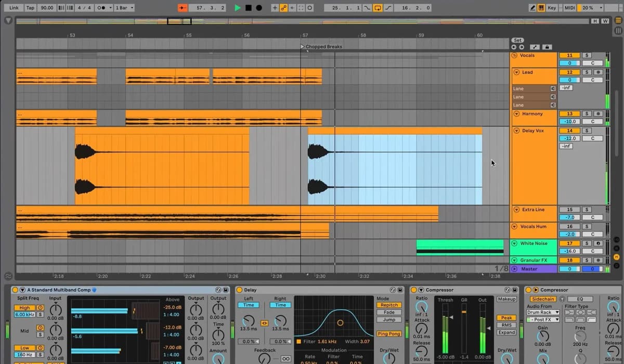Viewport: 624px width, 364px height.
Task: Arm the Lead track for recording
Action: pyautogui.click(x=598, y=72)
